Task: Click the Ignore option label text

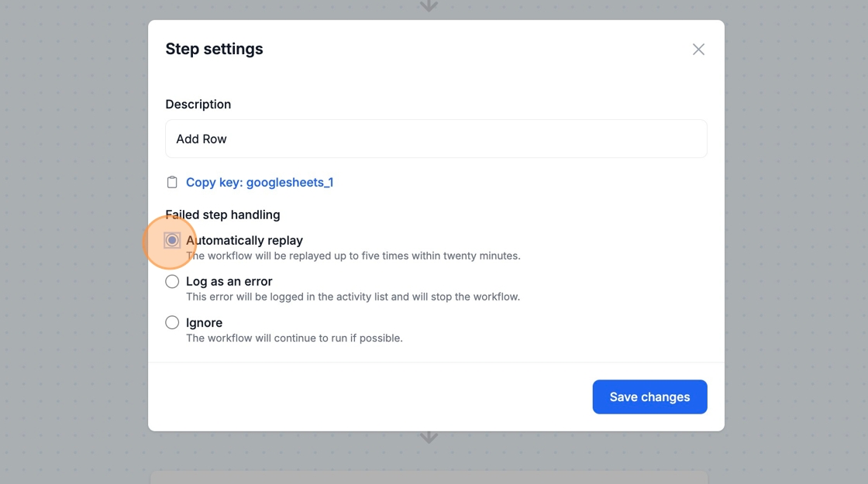Action: 204,323
